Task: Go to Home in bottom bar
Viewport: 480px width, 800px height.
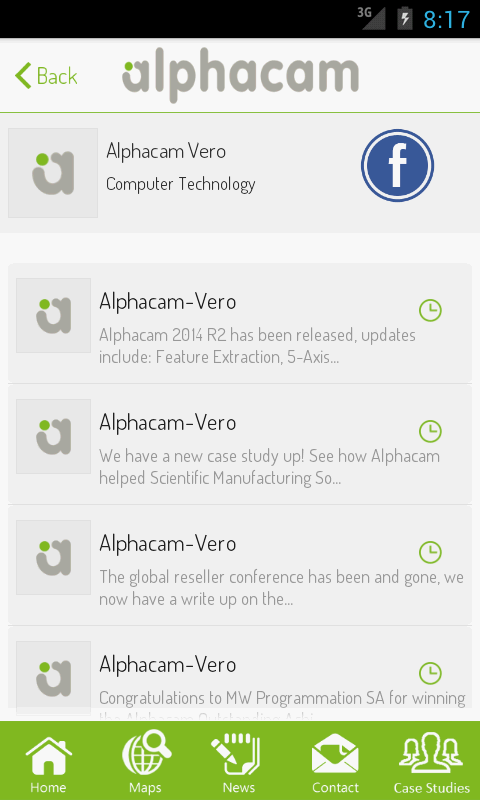Action: point(48,762)
